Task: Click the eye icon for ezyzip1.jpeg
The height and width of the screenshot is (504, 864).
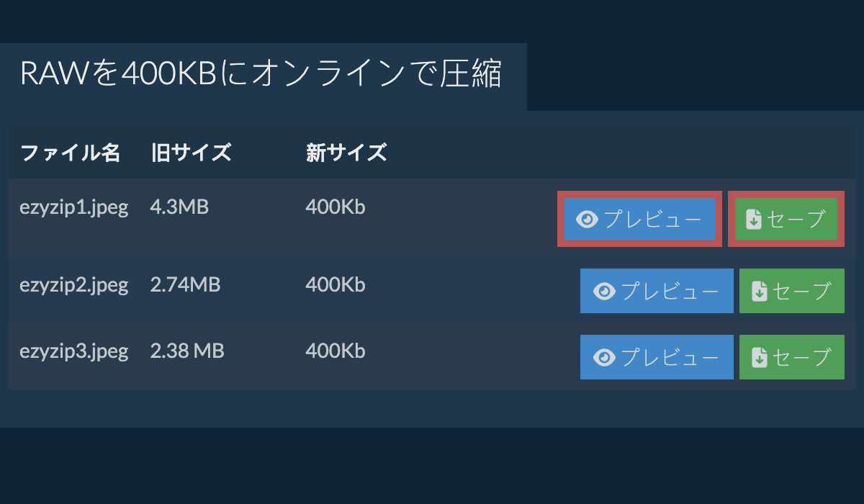Action: point(588,219)
